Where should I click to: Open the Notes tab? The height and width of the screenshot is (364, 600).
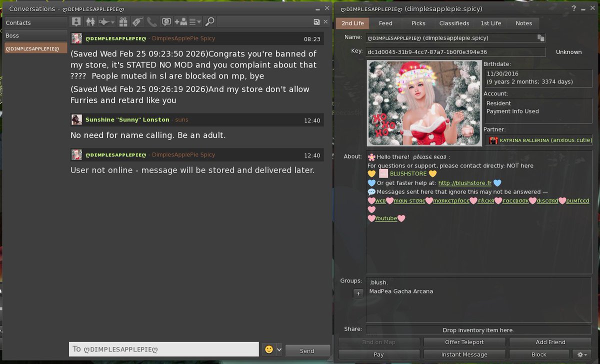(523, 23)
